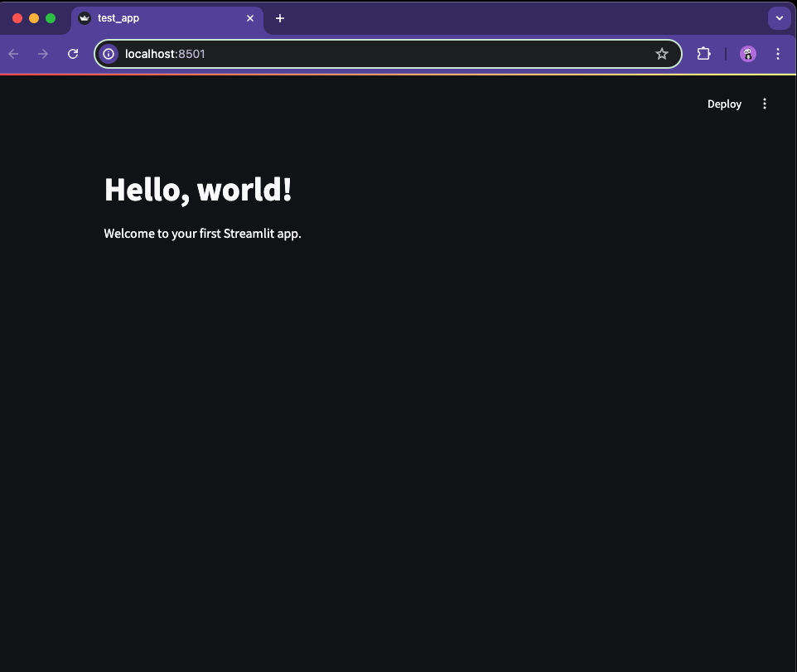
Task: Bookmark this page with the star icon
Action: pos(661,54)
